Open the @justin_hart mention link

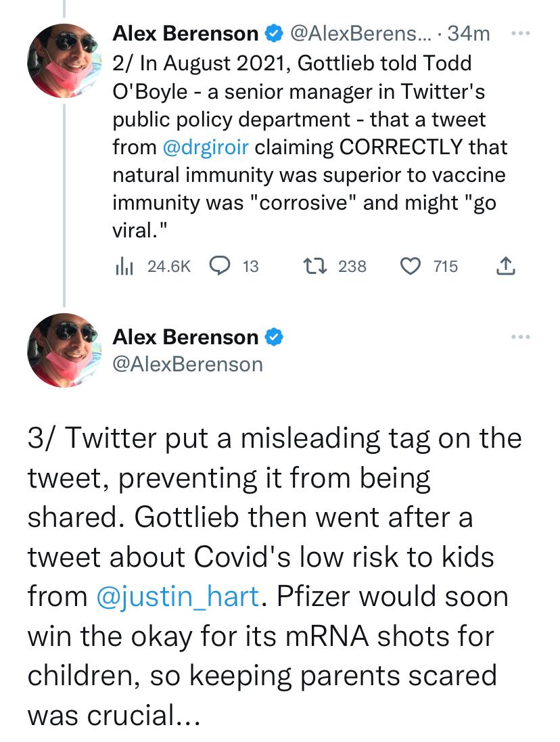(x=177, y=597)
